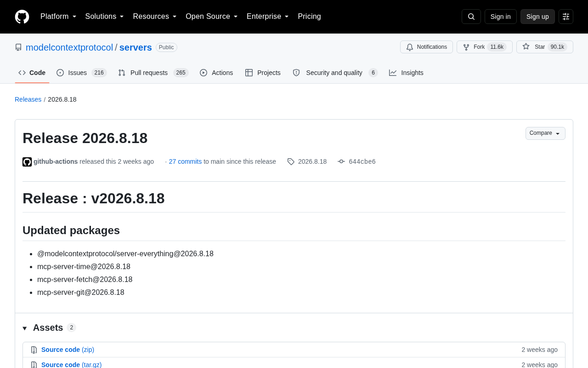This screenshot has width=588, height=368.
Task: Click the Projects table icon
Action: (x=249, y=73)
